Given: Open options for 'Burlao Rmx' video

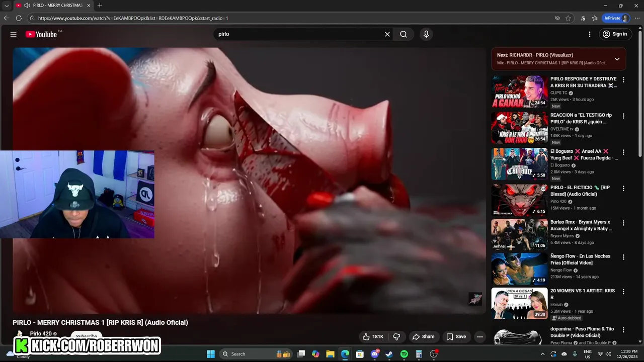Looking at the screenshot, I should (x=623, y=223).
